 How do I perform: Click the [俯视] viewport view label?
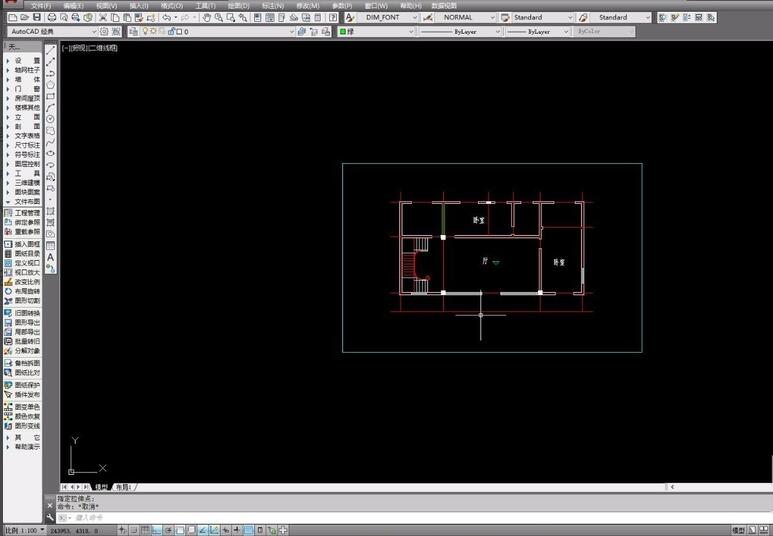point(77,48)
